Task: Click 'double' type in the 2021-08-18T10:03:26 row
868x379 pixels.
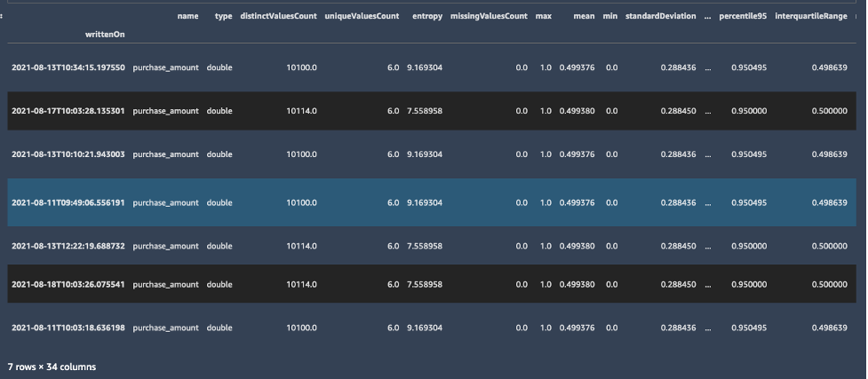Action: [x=219, y=284]
